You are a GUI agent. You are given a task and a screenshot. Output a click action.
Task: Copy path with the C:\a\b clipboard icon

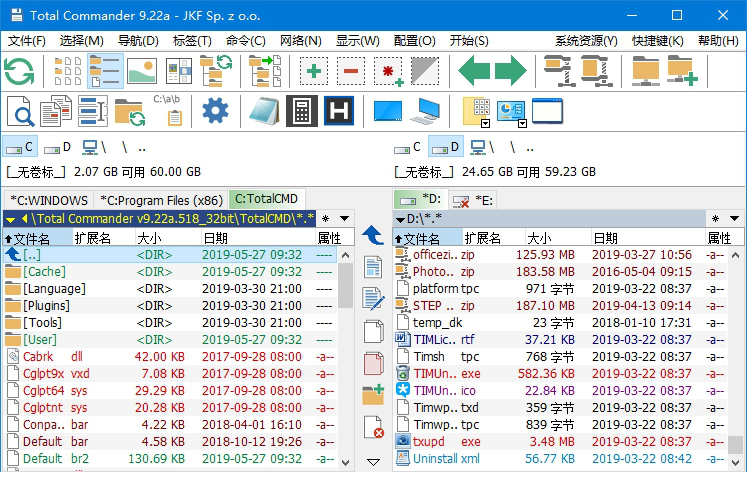point(168,110)
